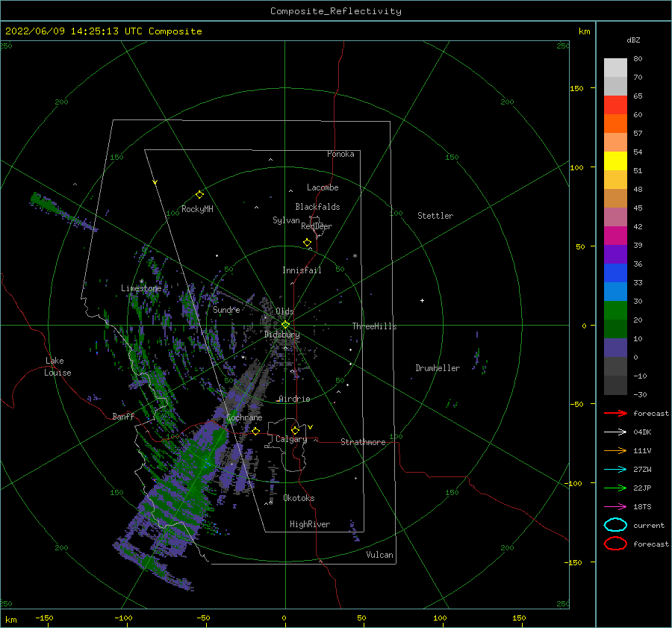Click the Okotoks town label
The height and width of the screenshot is (628, 672).
click(x=299, y=498)
